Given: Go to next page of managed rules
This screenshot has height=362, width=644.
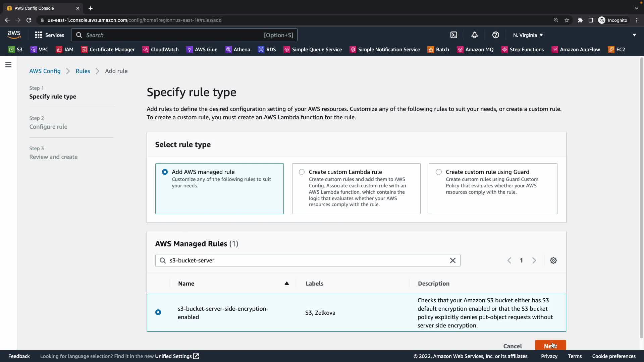Looking at the screenshot, I should click(x=534, y=260).
